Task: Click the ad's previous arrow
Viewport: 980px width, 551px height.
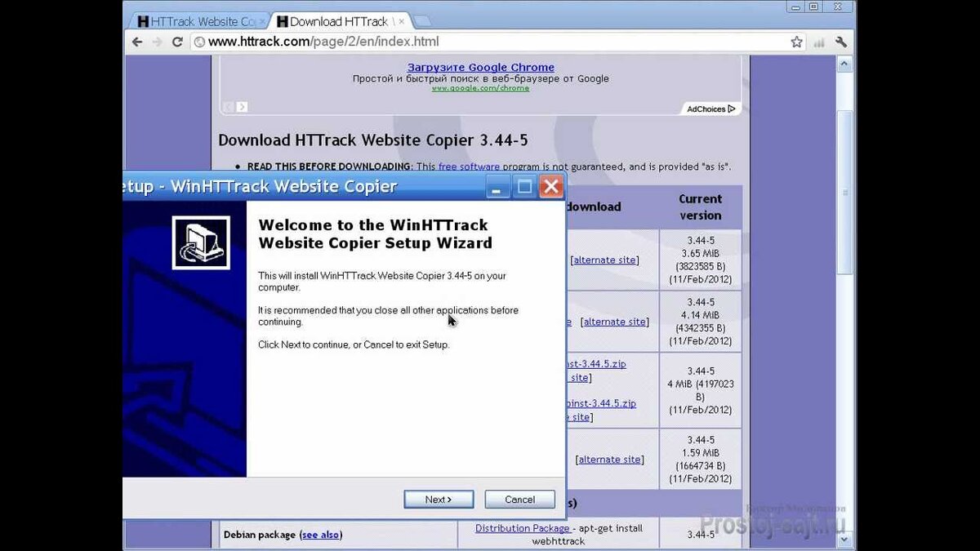Action: tap(229, 107)
